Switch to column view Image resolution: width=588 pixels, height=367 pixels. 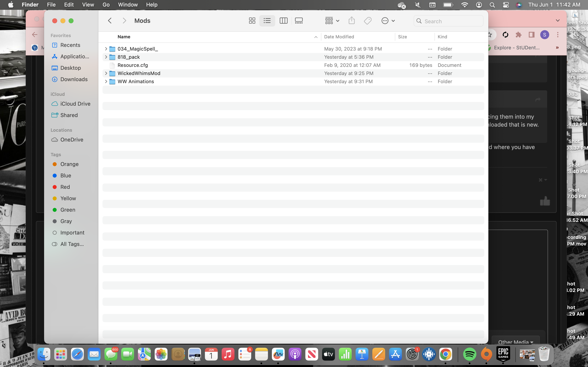(x=283, y=21)
